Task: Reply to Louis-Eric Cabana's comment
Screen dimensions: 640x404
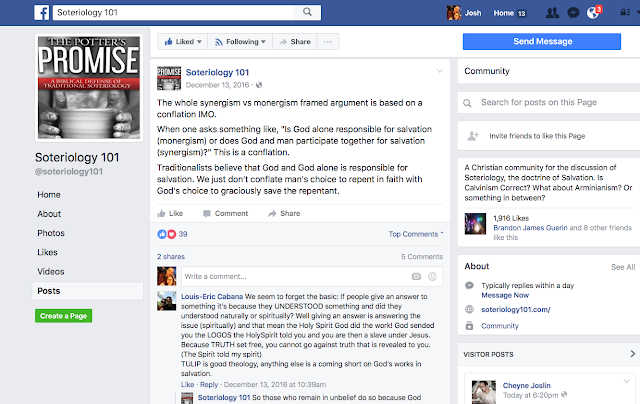Action: (209, 384)
